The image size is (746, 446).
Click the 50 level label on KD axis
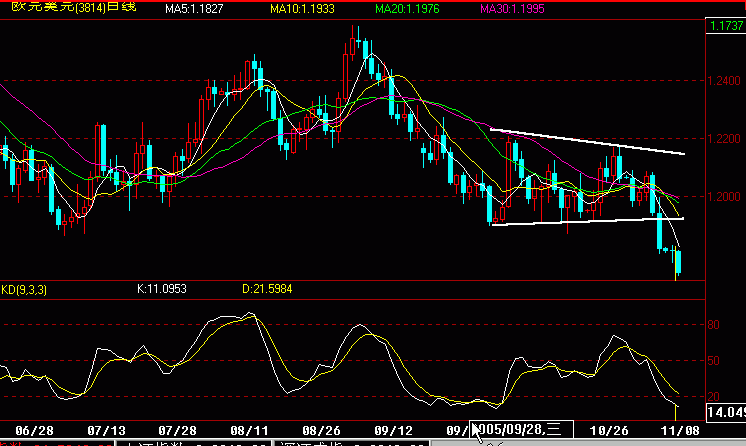pos(714,361)
